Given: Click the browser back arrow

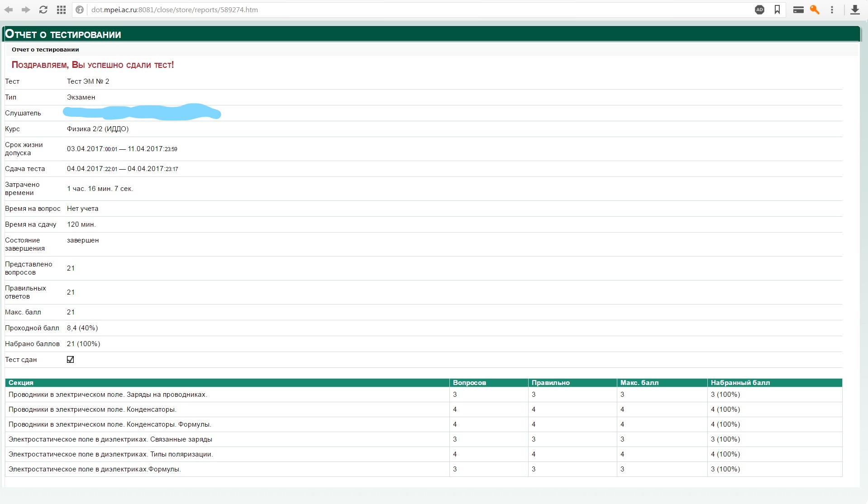Looking at the screenshot, I should click(x=9, y=10).
